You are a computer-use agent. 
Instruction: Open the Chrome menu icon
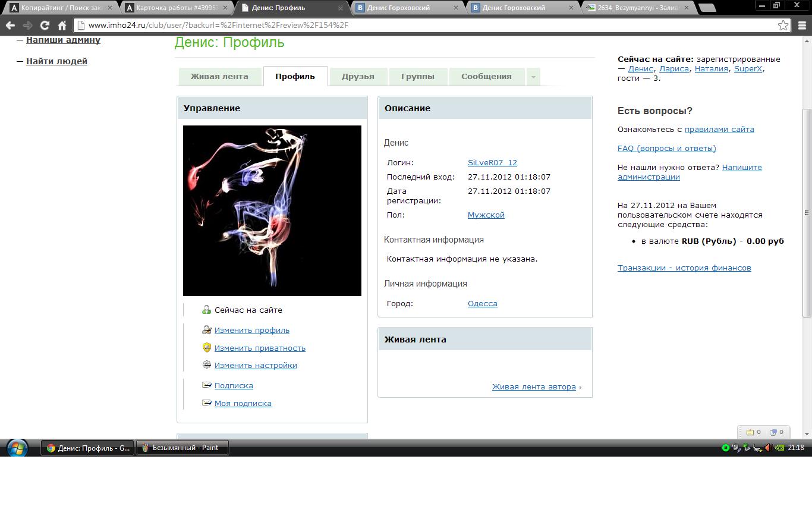(x=802, y=25)
